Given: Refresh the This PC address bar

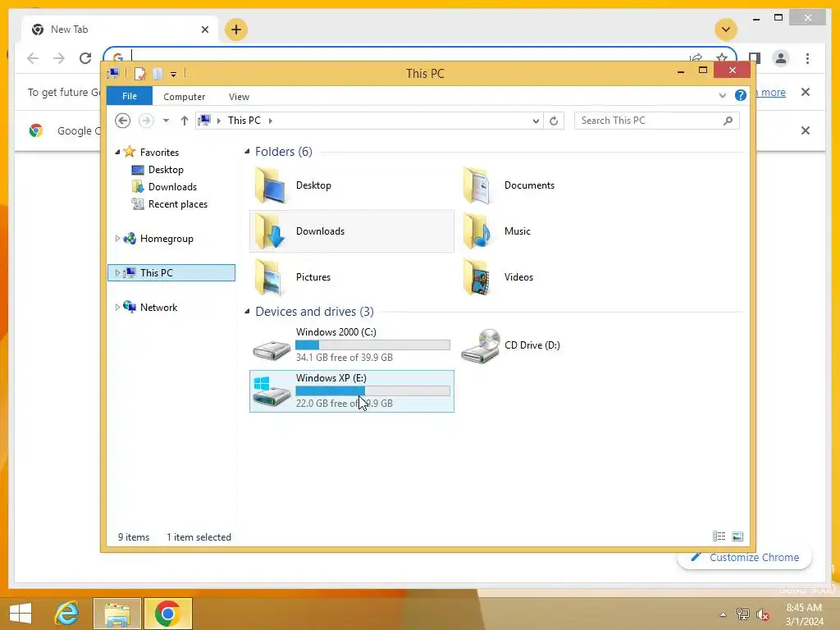Looking at the screenshot, I should (554, 121).
